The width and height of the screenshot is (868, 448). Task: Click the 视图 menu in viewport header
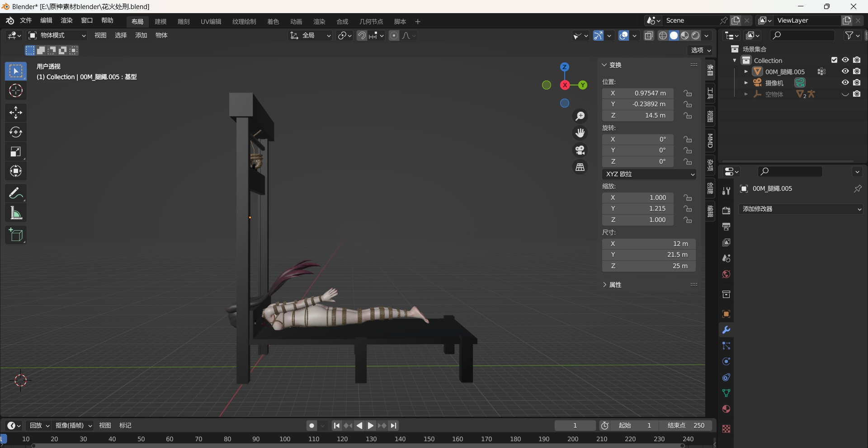[x=100, y=36]
